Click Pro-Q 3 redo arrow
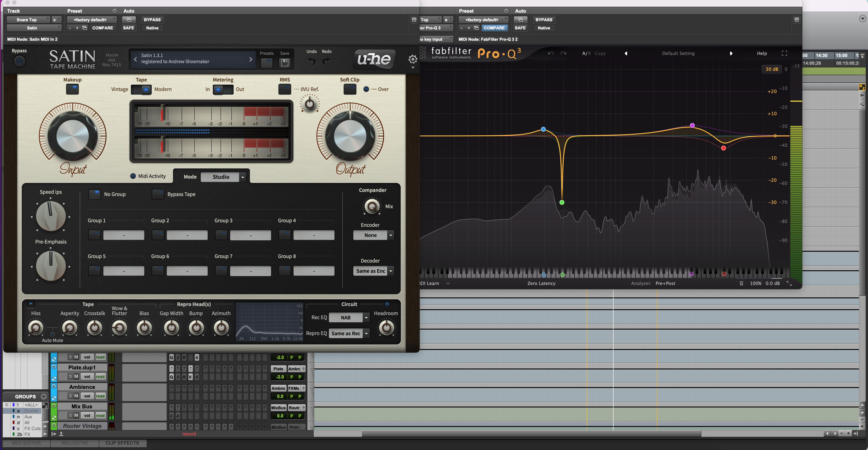Screen dimensions: 868x450 pos(563,53)
